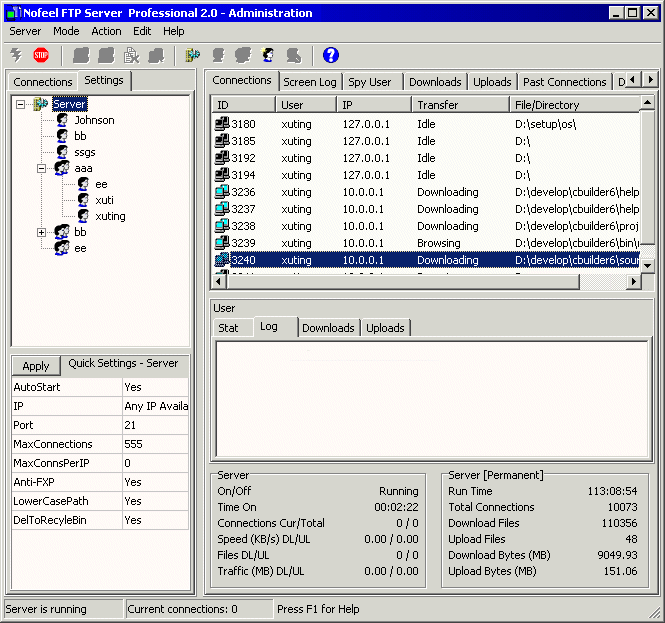
Task: Open the Mode menu
Action: [66, 31]
